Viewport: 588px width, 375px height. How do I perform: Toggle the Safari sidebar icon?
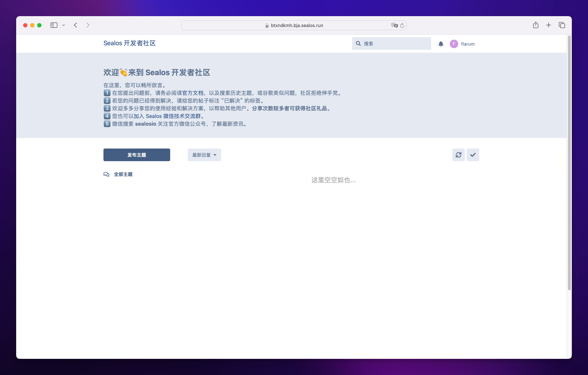click(x=54, y=25)
